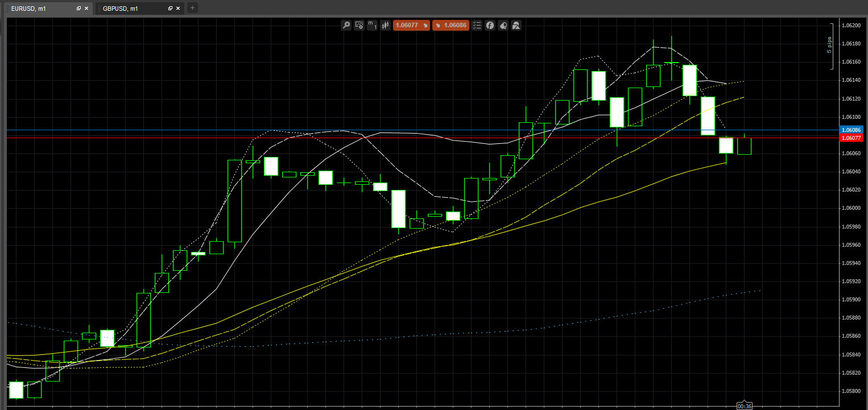The image size is (868, 410).
Task: Click the red 1.06077 bid price label
Action: click(851, 138)
